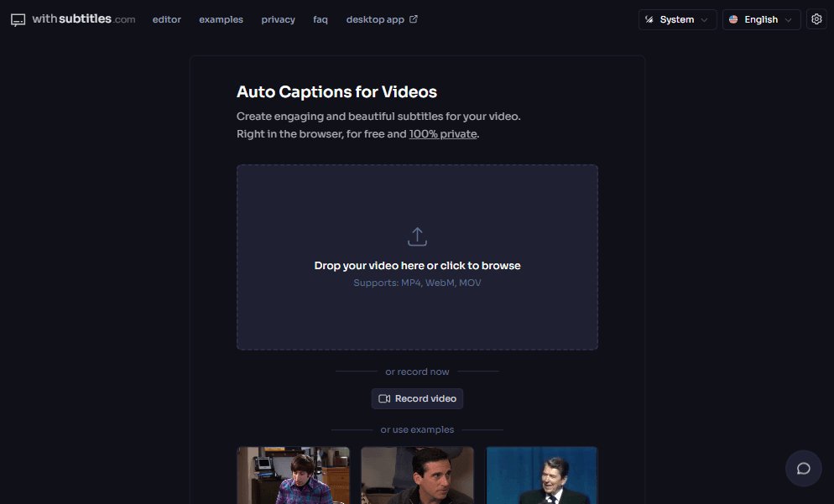Follow the 100% private link
Image resolution: width=834 pixels, height=504 pixels.
pos(443,134)
